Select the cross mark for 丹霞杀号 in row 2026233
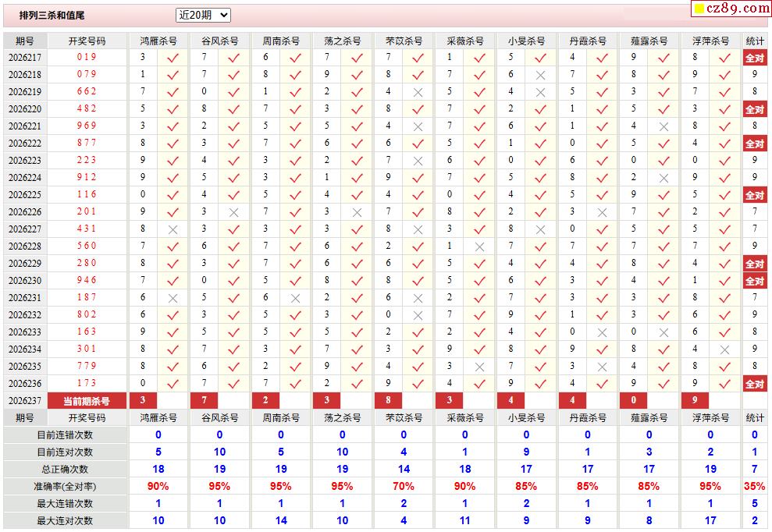The image size is (772, 532). (x=602, y=332)
